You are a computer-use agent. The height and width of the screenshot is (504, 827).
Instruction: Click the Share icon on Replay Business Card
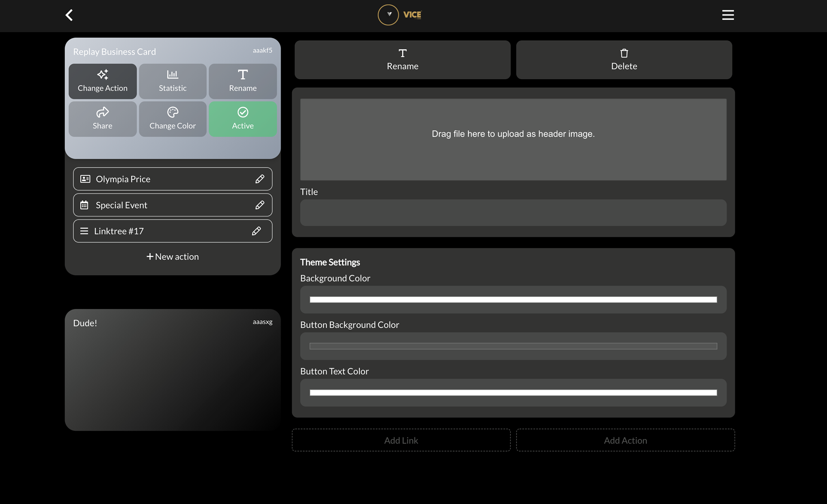(102, 113)
